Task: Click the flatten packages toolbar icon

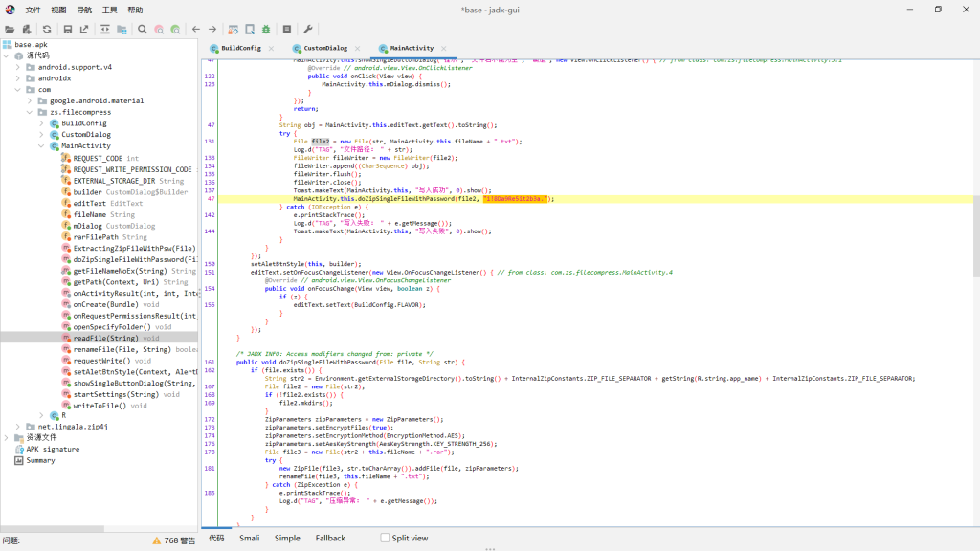Action: pyautogui.click(x=122, y=30)
